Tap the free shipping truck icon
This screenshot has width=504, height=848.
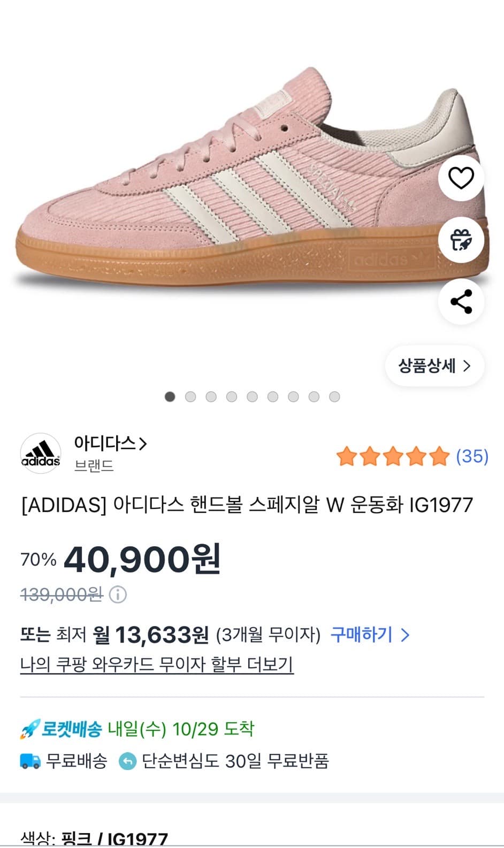30,761
